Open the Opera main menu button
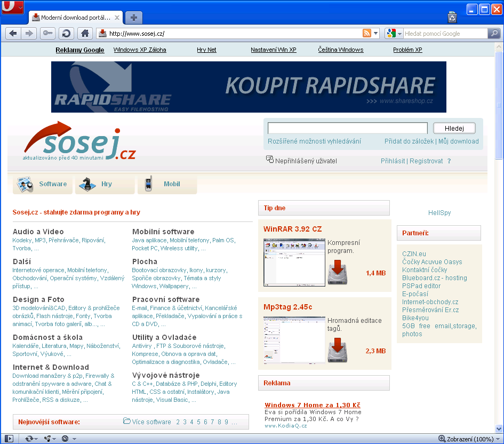504x444 pixels. tap(12, 7)
